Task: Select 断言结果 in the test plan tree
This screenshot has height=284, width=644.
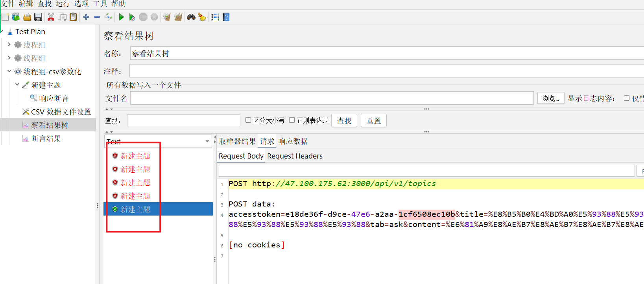Action: pyautogui.click(x=46, y=138)
